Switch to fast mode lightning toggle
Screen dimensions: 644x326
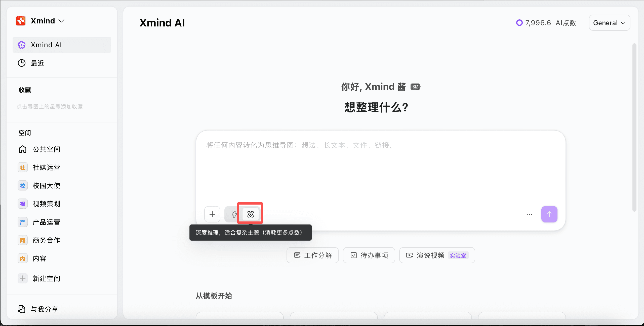tap(234, 214)
